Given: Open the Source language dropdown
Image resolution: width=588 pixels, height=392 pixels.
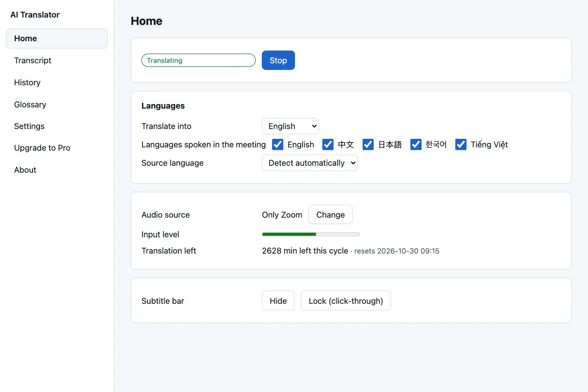Looking at the screenshot, I should 310,163.
